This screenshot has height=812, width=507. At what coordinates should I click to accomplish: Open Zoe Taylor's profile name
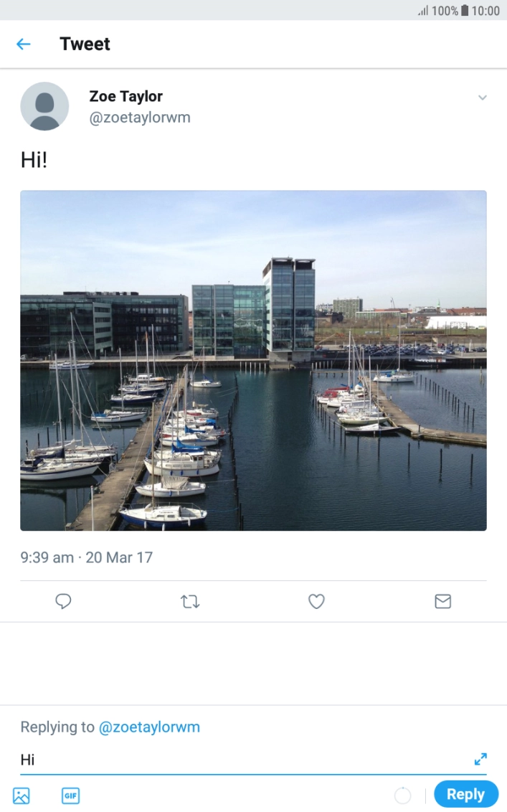[x=126, y=96]
